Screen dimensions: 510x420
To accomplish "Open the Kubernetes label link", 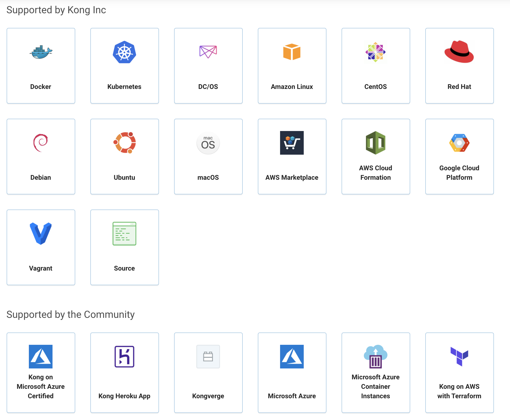I will (x=124, y=87).
